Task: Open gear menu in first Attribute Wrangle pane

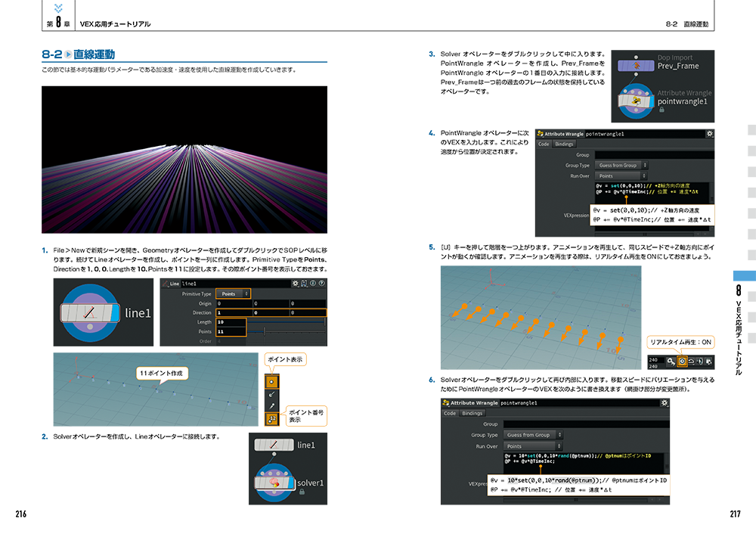Action: 708,134
